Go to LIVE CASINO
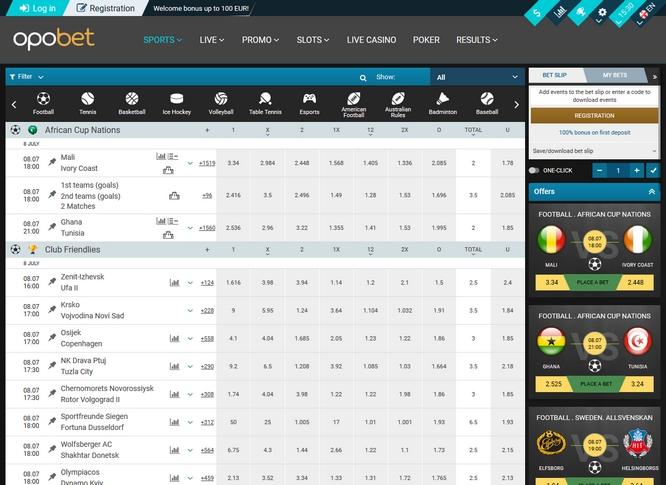 point(371,40)
